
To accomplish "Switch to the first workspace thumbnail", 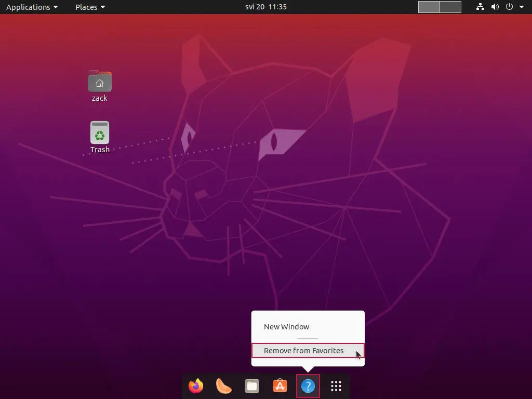I will [x=429, y=7].
